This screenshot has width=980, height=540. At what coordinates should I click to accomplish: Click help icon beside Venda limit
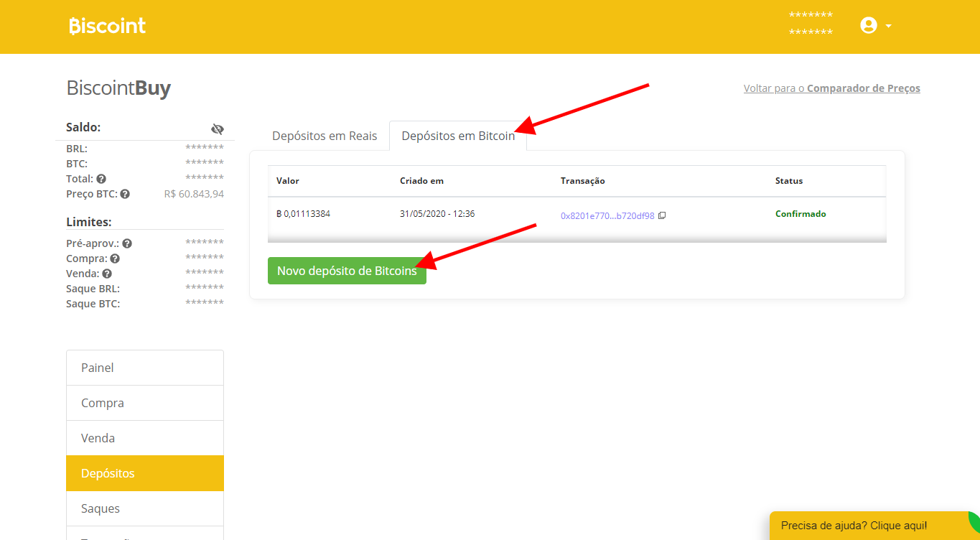tap(107, 274)
